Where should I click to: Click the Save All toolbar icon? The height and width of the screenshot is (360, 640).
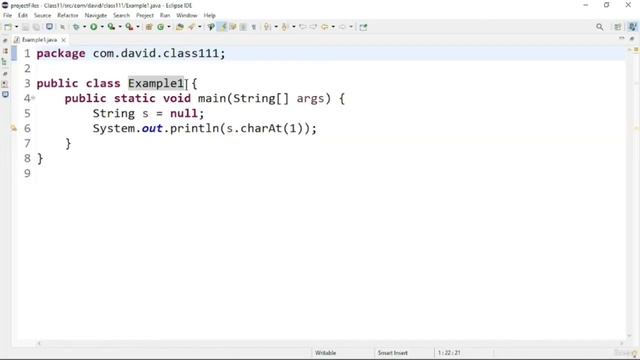[x=36, y=27]
